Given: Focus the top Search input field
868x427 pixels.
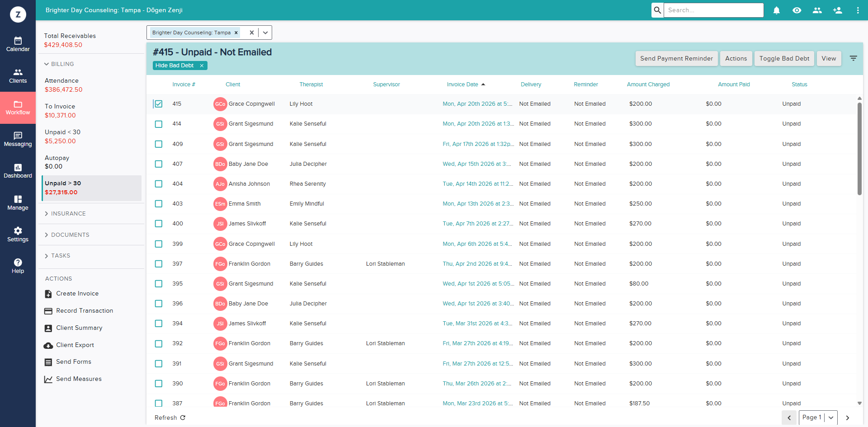Looking at the screenshot, I should (713, 10).
